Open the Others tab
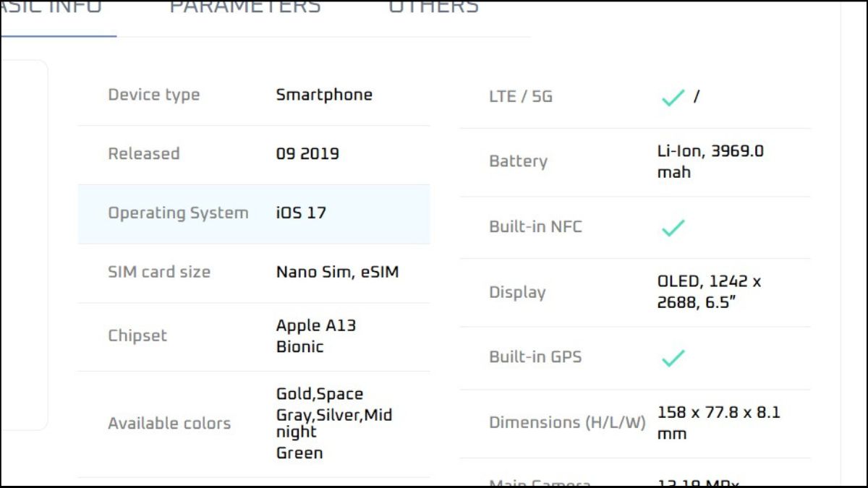Viewport: 868px width, 488px height. click(x=433, y=9)
